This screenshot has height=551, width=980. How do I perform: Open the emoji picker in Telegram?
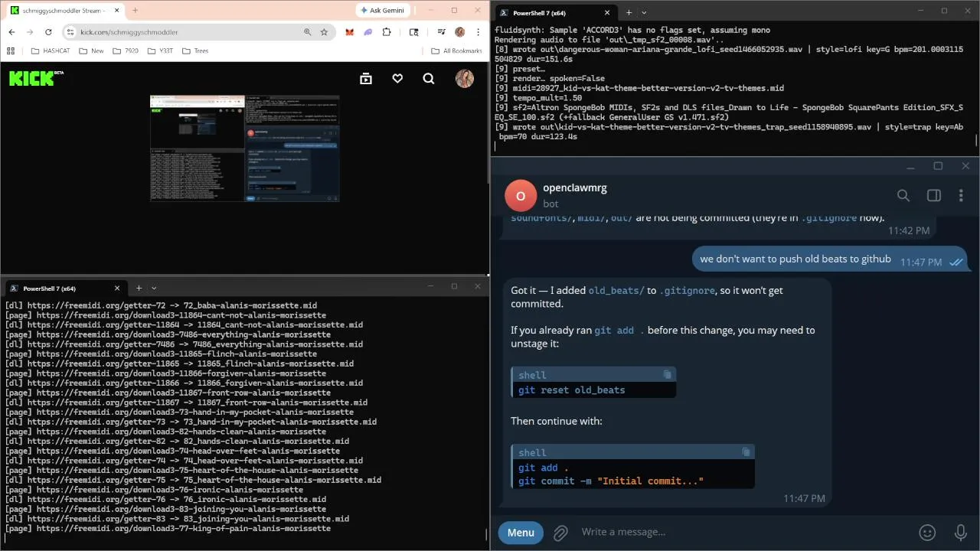point(927,533)
